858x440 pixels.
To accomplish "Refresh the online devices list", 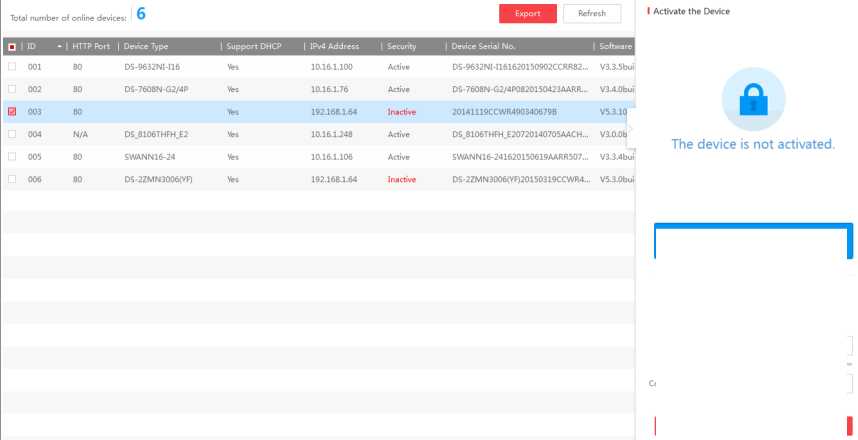I will coord(591,14).
